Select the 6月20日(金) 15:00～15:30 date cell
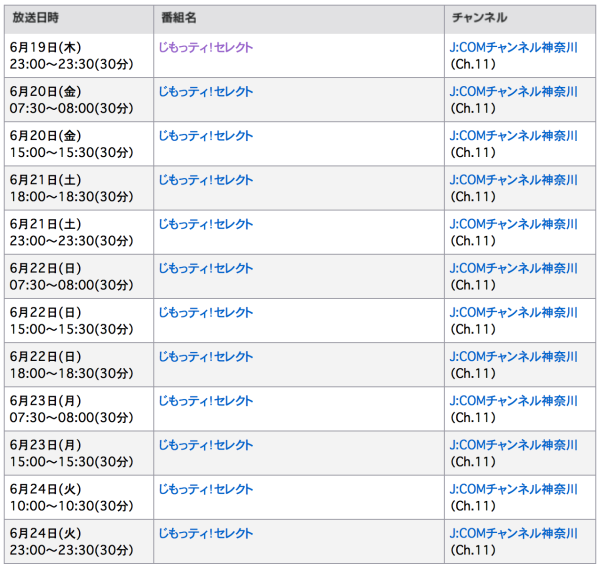The width and height of the screenshot is (600, 564). pyautogui.click(x=79, y=144)
